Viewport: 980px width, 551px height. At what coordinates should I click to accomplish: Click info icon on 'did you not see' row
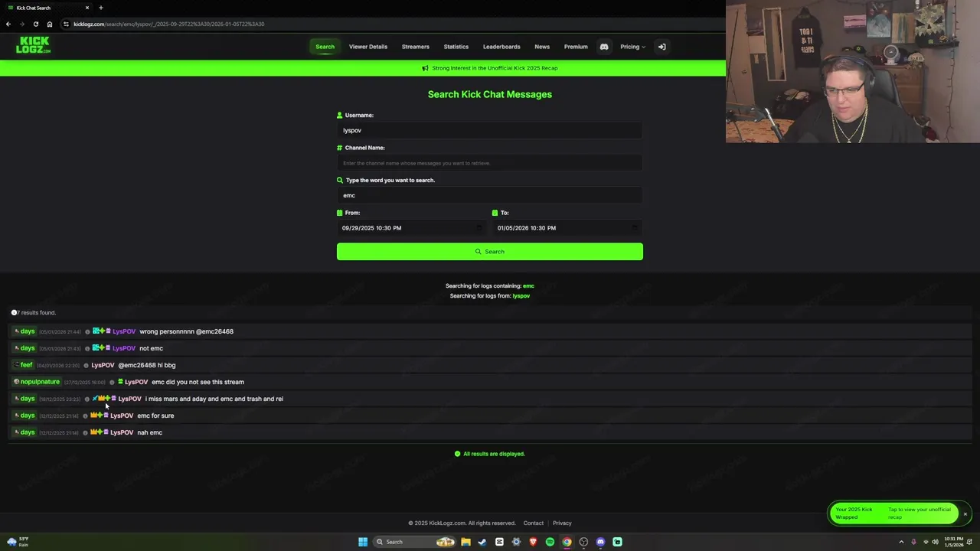pyautogui.click(x=112, y=382)
